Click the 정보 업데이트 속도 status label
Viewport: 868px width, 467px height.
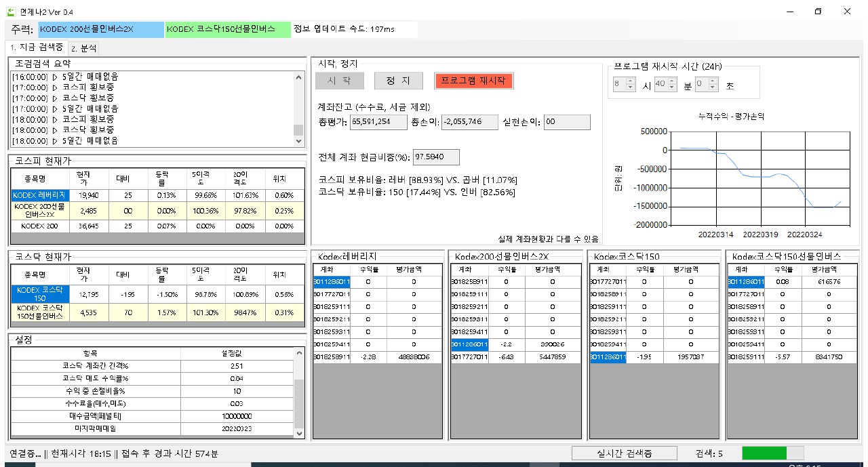[345, 29]
